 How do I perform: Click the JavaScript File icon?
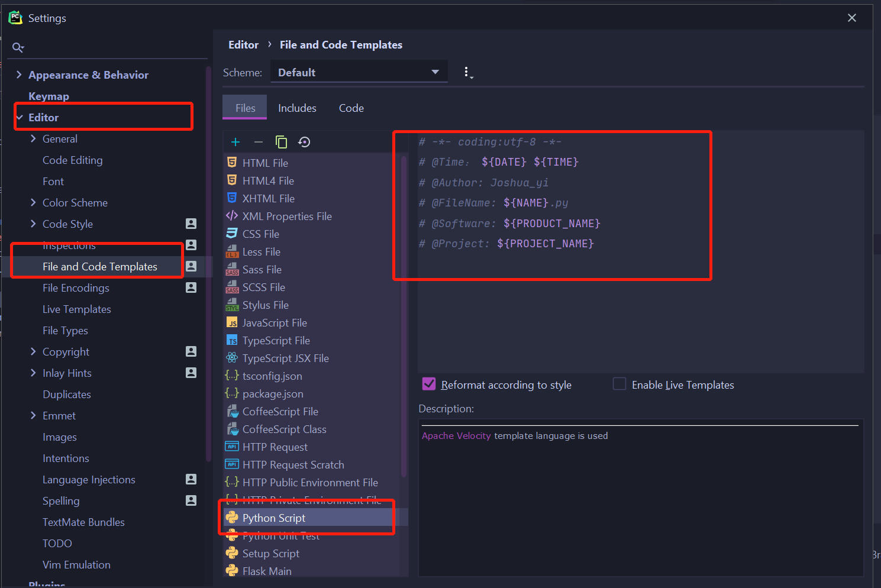point(232,322)
